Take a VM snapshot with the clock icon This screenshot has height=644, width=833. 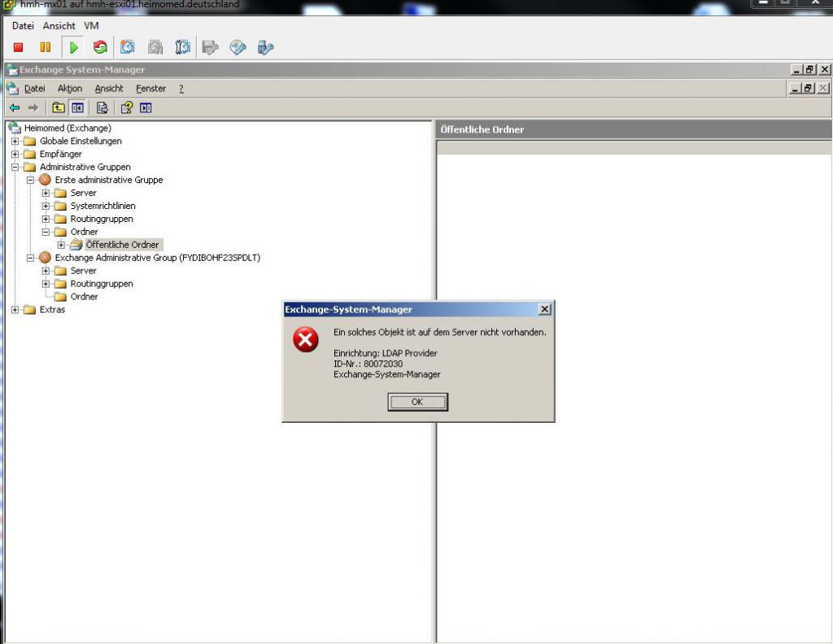point(128,47)
